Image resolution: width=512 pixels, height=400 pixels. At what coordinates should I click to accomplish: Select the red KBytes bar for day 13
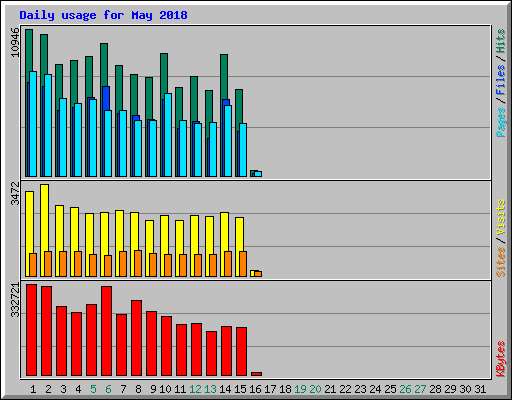coord(211,354)
